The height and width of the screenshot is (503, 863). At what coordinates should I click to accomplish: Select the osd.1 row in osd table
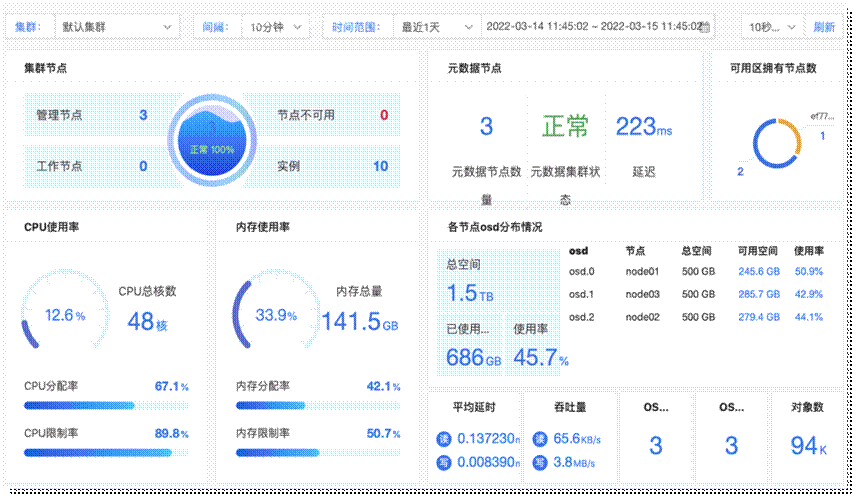tap(695, 294)
